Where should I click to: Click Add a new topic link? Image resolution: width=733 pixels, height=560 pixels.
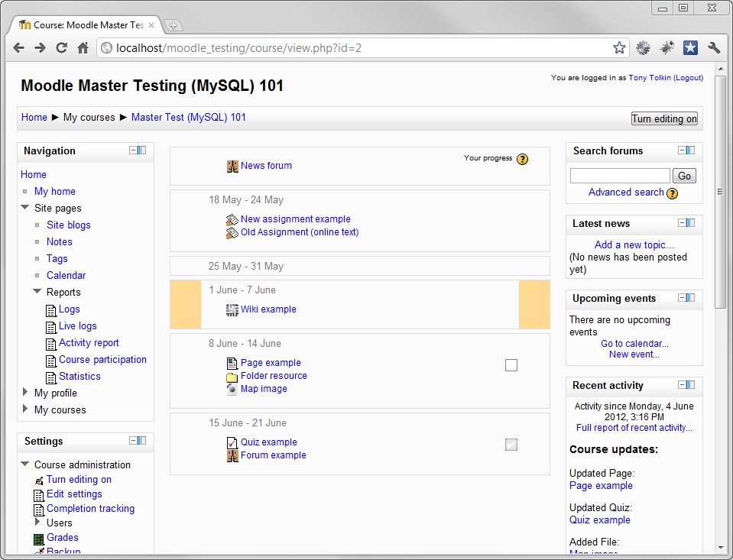634,245
